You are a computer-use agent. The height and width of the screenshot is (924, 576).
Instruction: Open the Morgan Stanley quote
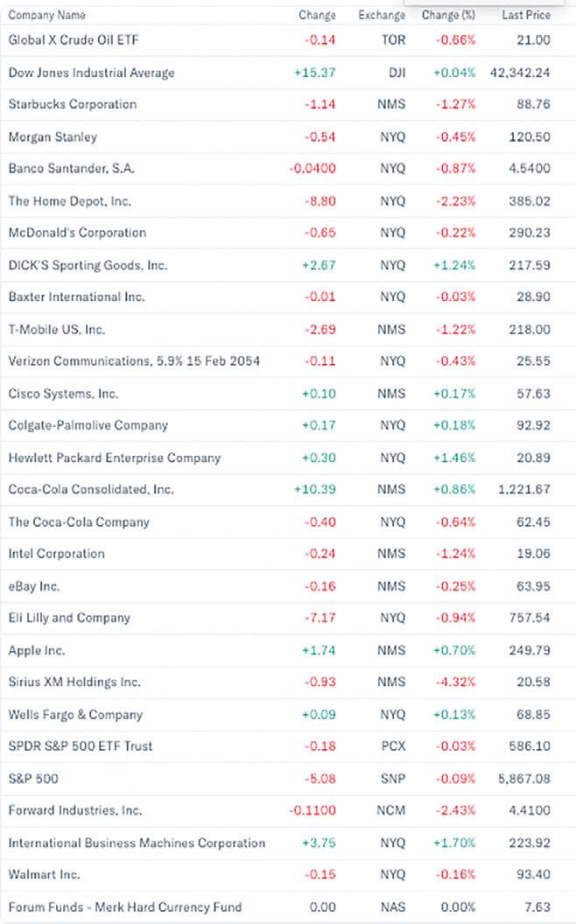[53, 136]
